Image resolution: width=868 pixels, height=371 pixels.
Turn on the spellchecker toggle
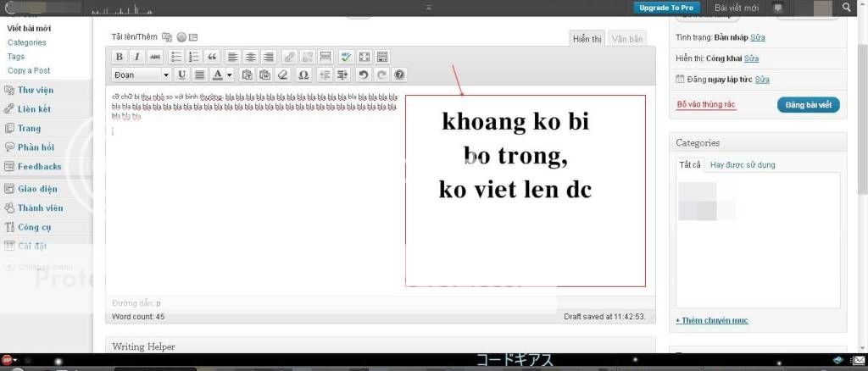[345, 57]
